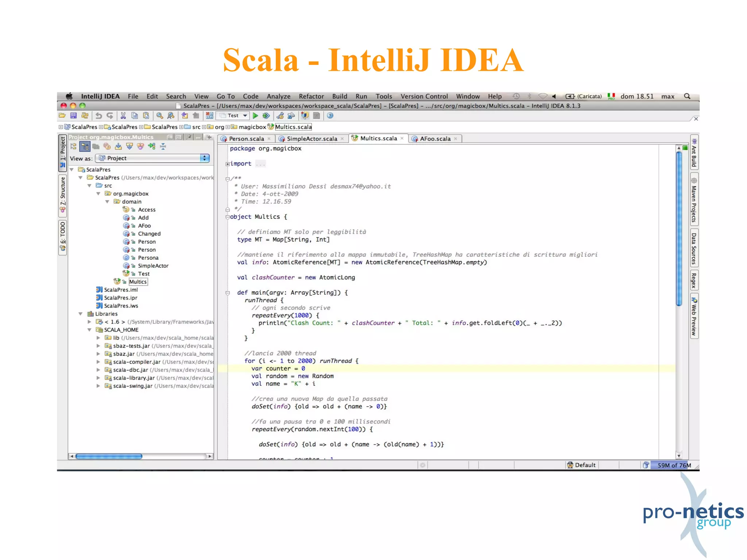Click the memory garbage collector icon in status bar
This screenshot has width=747, height=560.
pos(646,465)
